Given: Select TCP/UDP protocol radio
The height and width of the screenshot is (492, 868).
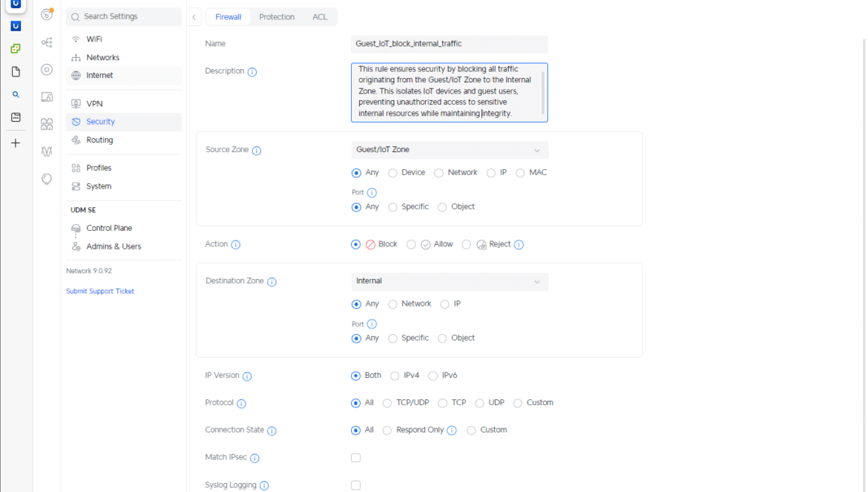Looking at the screenshot, I should 387,404.
